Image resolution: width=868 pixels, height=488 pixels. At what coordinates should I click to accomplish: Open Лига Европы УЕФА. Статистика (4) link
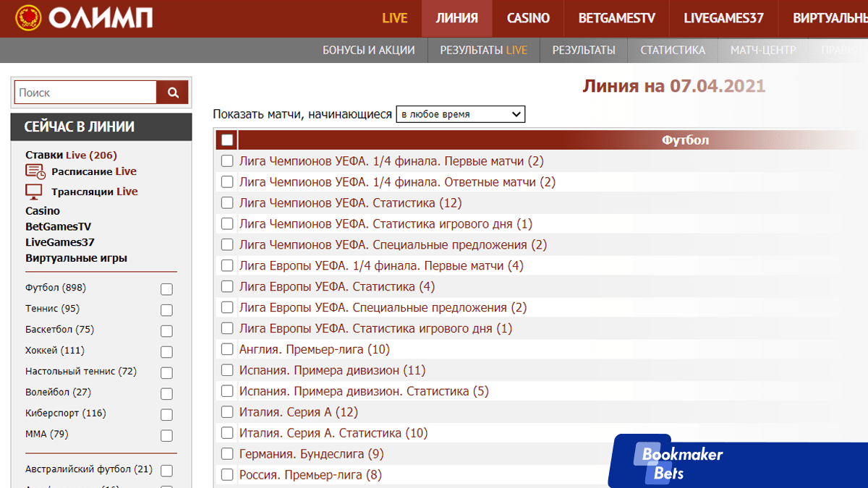point(337,287)
